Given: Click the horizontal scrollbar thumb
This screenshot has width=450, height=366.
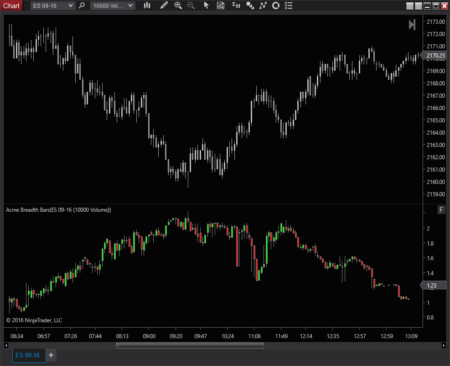Looking at the screenshot, I should [190, 346].
